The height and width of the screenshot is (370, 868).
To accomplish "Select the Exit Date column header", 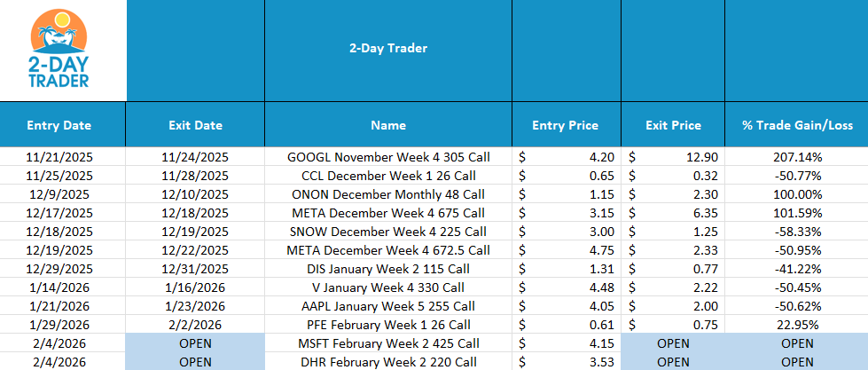I will 195,125.
